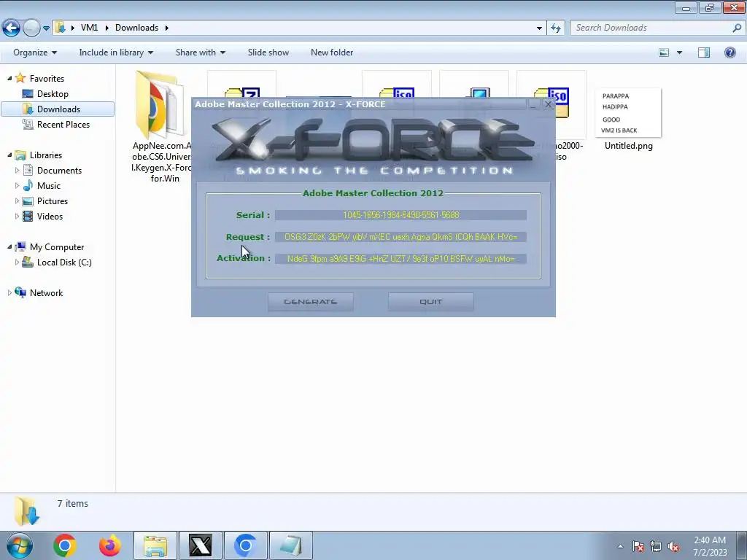747x560 pixels.
Task: Open the Include in library menu
Action: click(x=116, y=52)
